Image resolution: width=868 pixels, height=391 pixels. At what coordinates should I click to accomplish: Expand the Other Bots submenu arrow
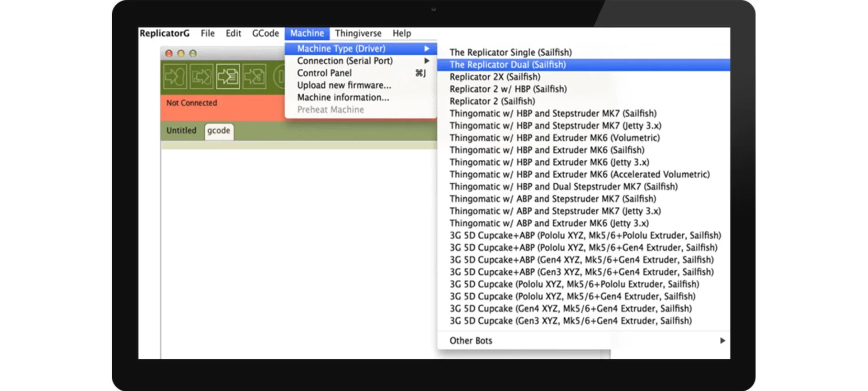[x=722, y=341]
